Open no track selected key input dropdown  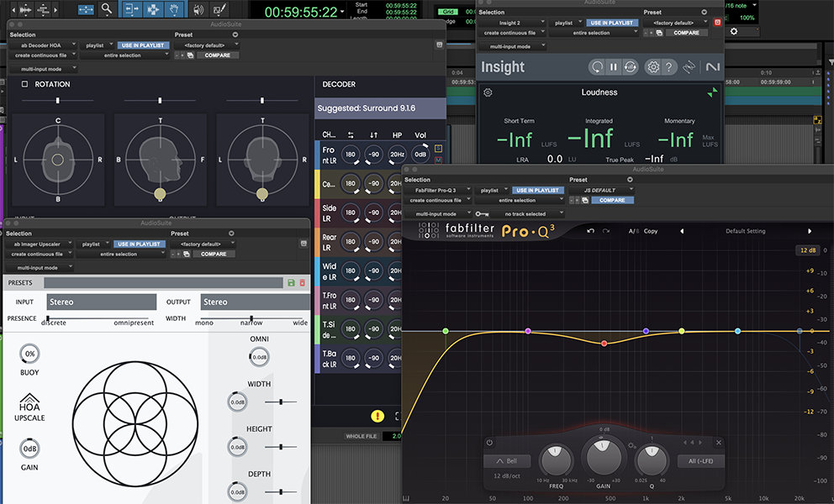528,213
